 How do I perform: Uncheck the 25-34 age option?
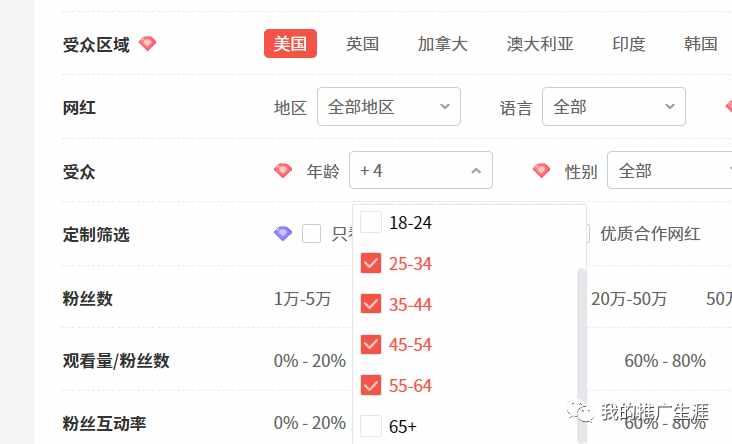tap(371, 263)
